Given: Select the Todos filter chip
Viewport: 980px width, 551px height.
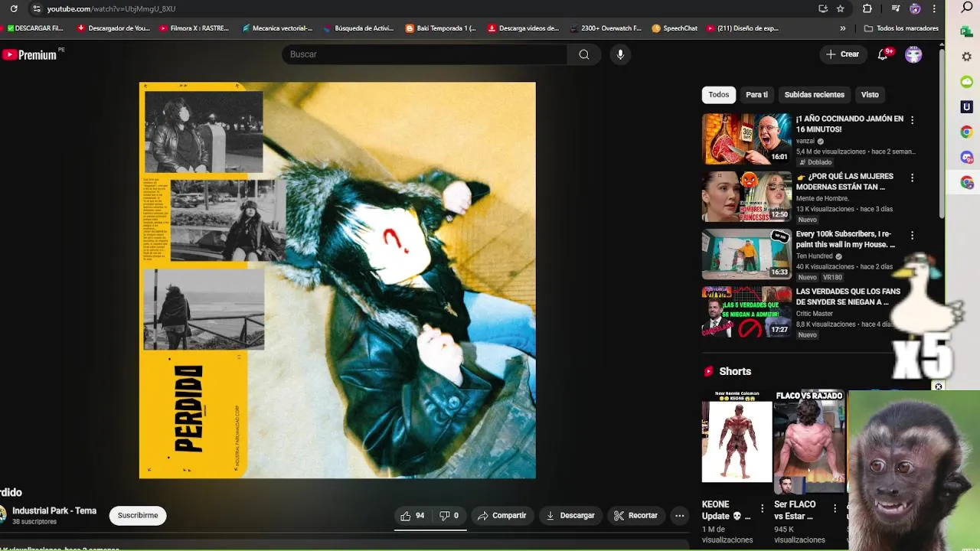Looking at the screenshot, I should tap(718, 95).
